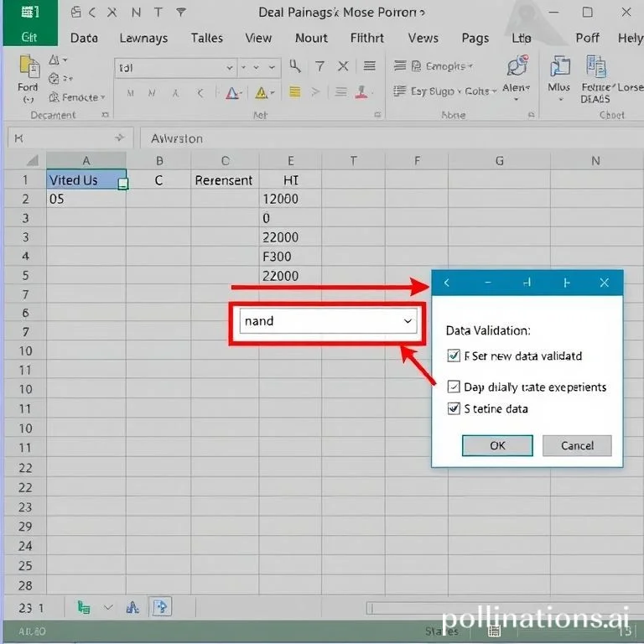Click the Mlus icon in the ribbon
The image size is (644, 644).
pos(558,69)
